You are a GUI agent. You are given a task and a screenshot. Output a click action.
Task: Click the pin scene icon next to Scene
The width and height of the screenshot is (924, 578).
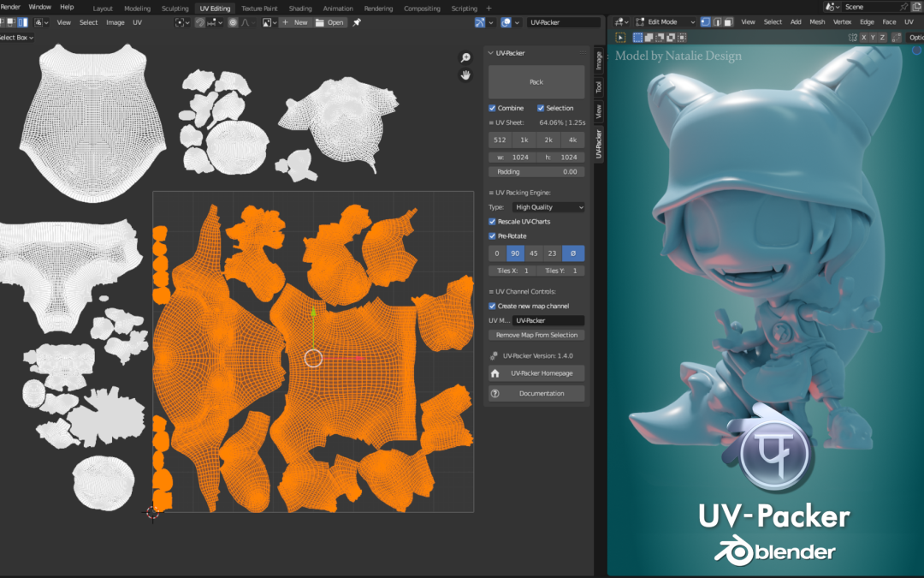904,7
